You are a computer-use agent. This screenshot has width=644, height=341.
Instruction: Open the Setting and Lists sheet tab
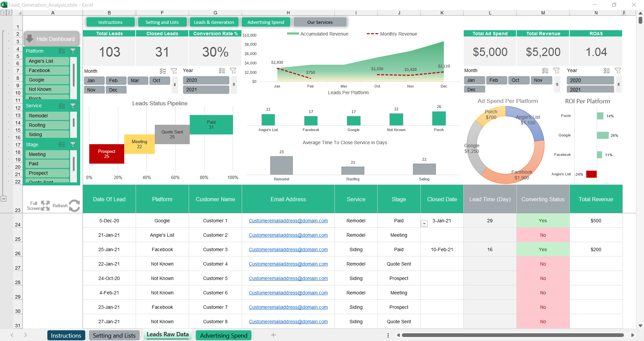click(114, 335)
